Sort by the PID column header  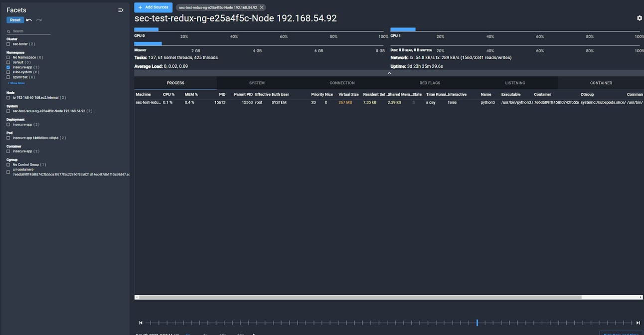point(222,95)
